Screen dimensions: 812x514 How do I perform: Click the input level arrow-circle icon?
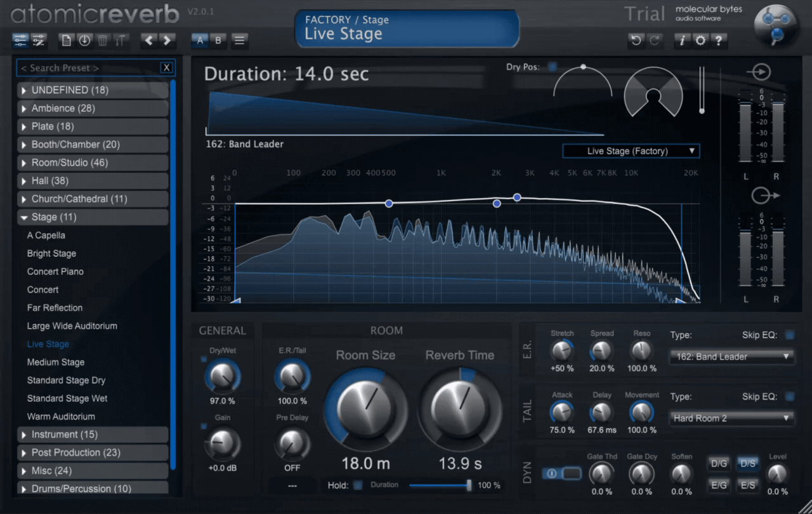coord(759,72)
